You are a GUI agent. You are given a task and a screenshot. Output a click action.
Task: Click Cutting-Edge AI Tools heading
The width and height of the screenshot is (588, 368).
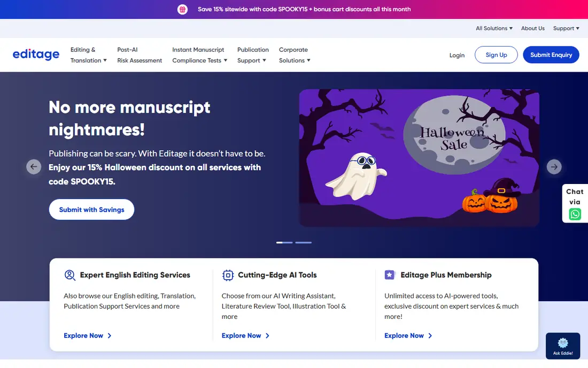[277, 275]
